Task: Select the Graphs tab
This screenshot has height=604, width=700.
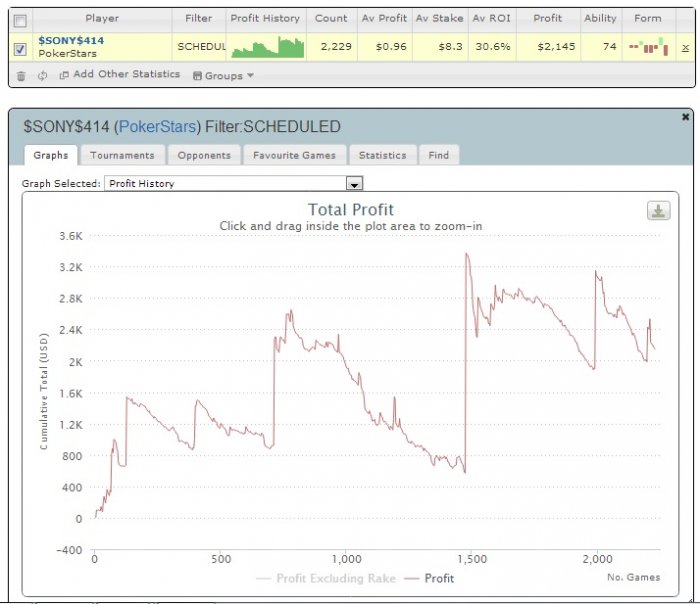Action: 51,155
